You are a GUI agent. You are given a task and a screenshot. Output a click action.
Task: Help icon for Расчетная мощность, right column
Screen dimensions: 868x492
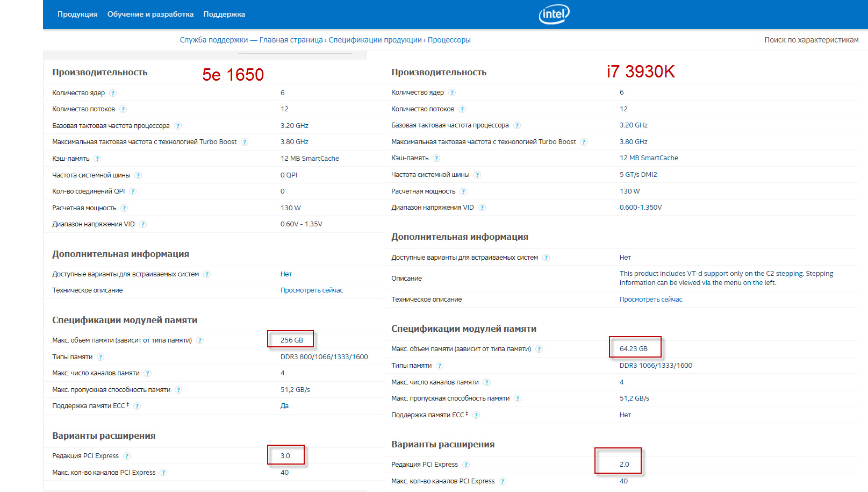463,191
